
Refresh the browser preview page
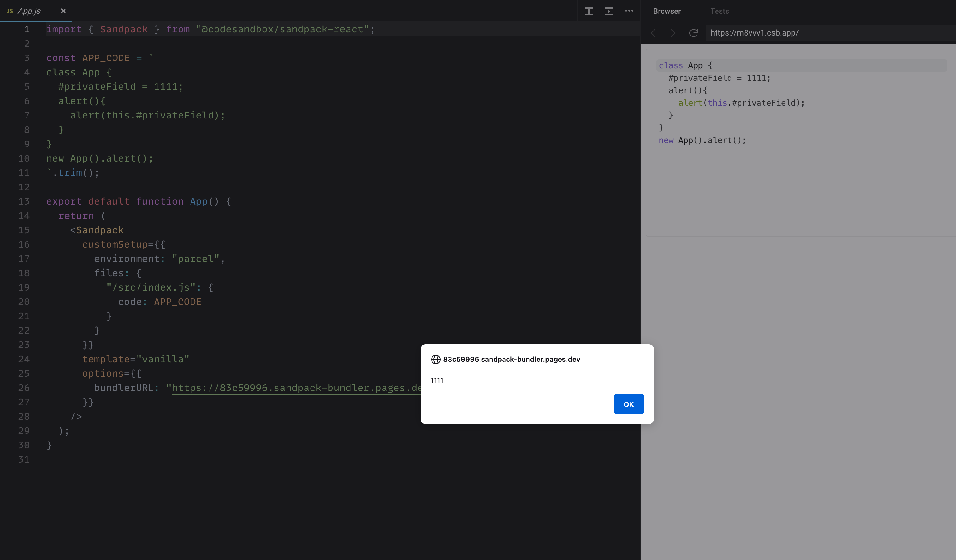[693, 33]
